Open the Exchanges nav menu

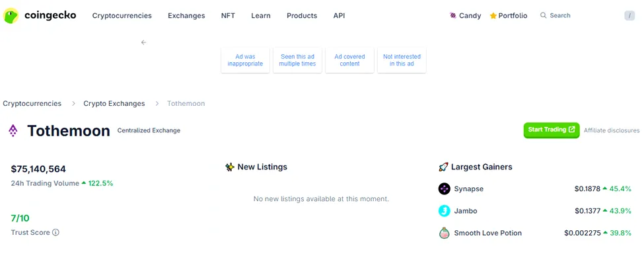(x=186, y=16)
